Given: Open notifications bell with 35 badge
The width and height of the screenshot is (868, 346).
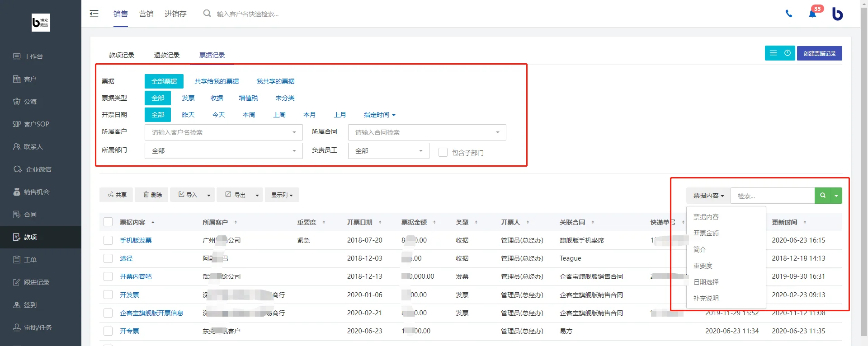Looking at the screenshot, I should coord(813,13).
